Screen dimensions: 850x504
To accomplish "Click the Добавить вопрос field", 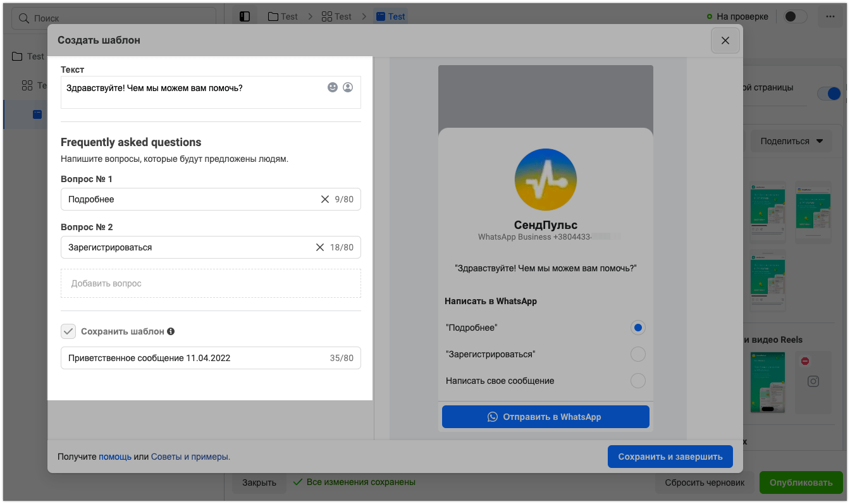I will tap(211, 283).
